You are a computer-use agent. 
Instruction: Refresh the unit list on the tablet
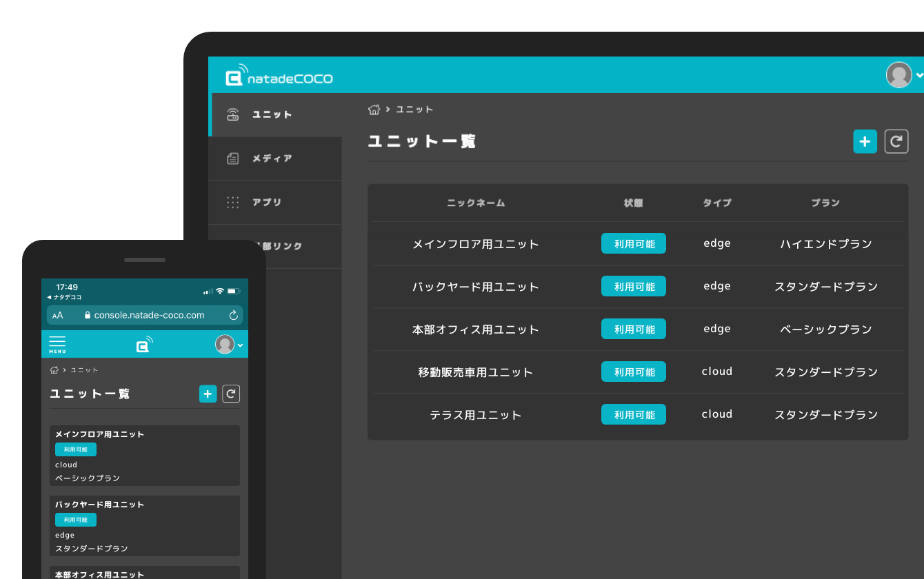(896, 141)
